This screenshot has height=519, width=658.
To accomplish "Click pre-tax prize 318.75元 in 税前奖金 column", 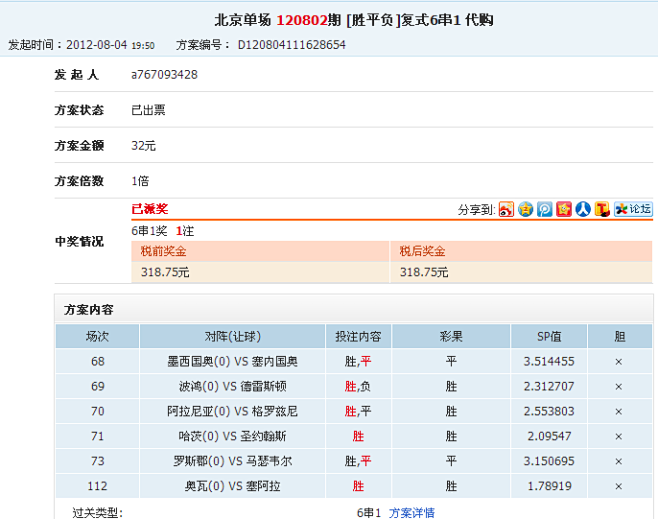I will point(165,272).
